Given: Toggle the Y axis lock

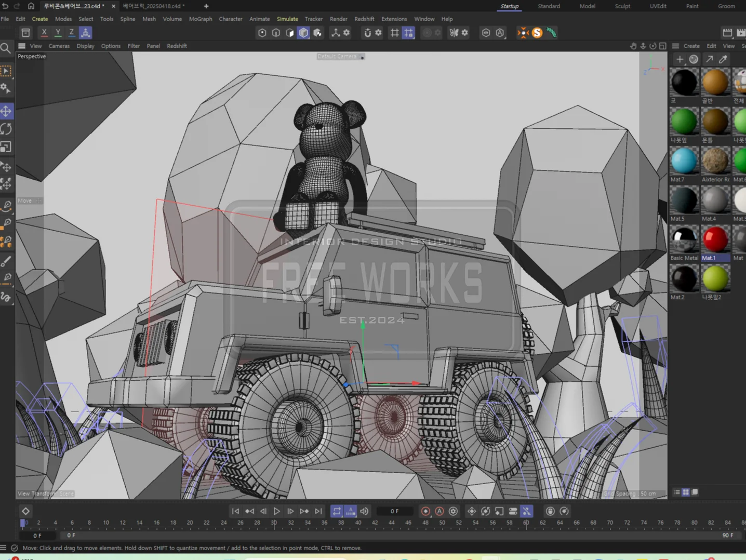Looking at the screenshot, I should click(58, 33).
